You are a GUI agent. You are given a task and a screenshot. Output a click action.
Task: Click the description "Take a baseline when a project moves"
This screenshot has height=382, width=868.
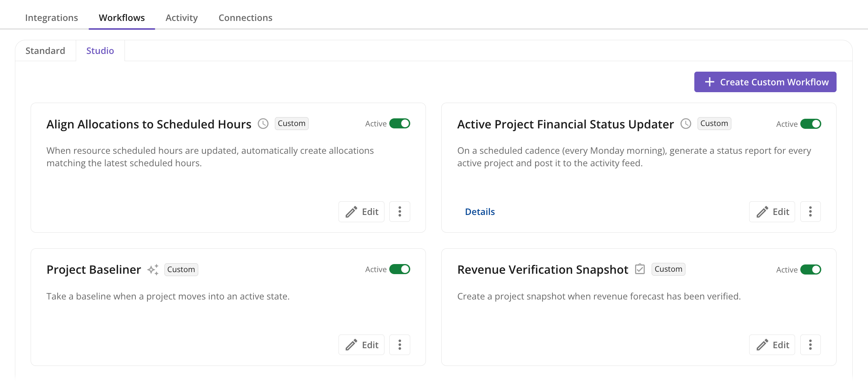pos(168,296)
